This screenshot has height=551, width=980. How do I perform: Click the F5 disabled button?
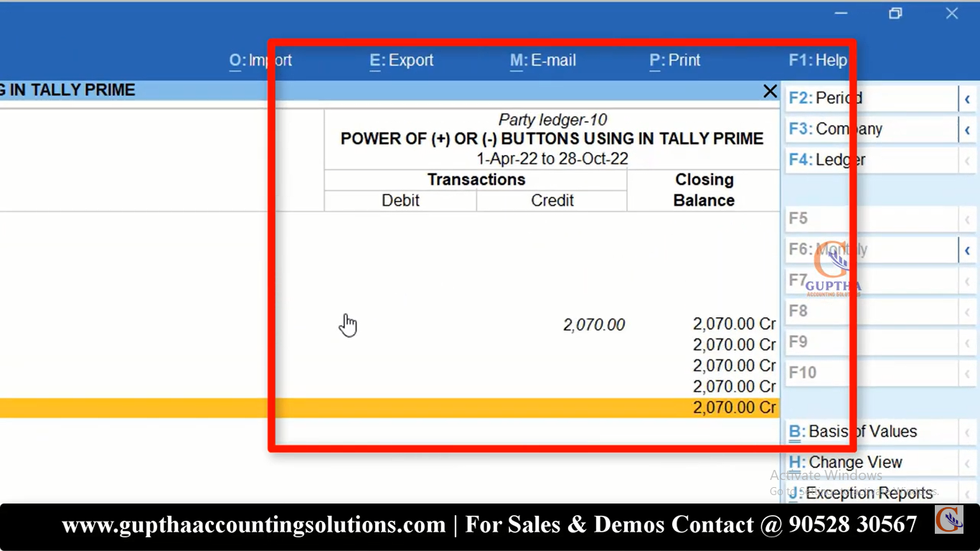[x=872, y=219]
